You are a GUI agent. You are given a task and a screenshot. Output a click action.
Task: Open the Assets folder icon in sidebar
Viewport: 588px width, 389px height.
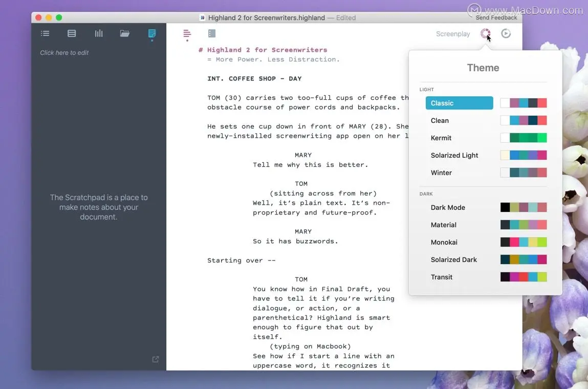click(125, 33)
